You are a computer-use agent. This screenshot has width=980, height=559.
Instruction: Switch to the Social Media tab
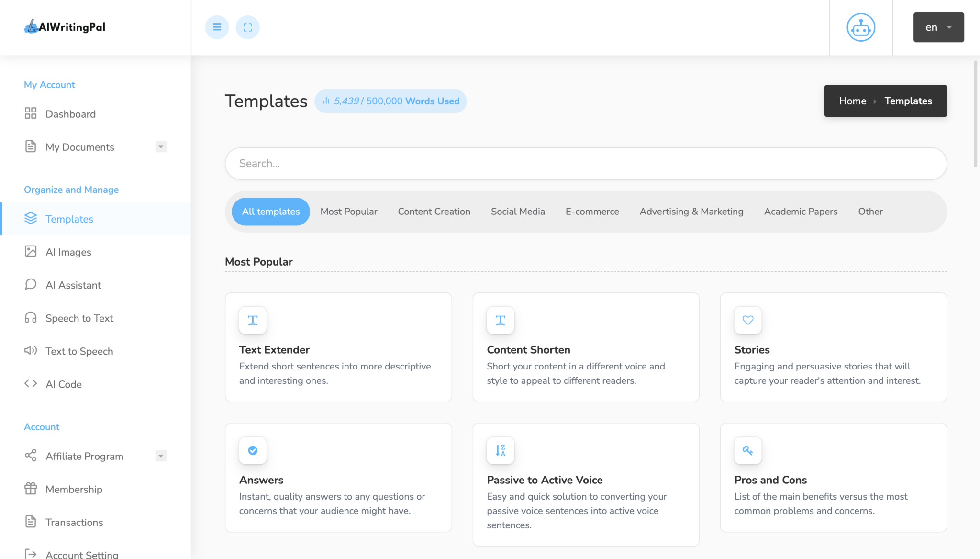click(517, 212)
